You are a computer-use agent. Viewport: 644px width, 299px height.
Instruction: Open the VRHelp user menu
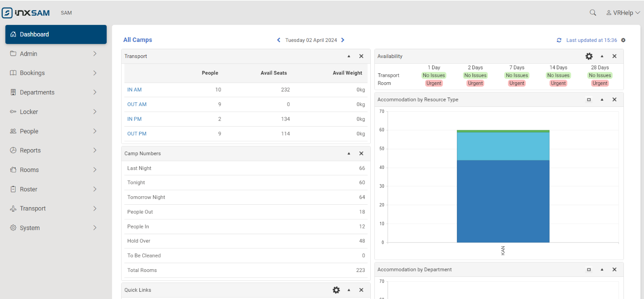click(x=623, y=13)
